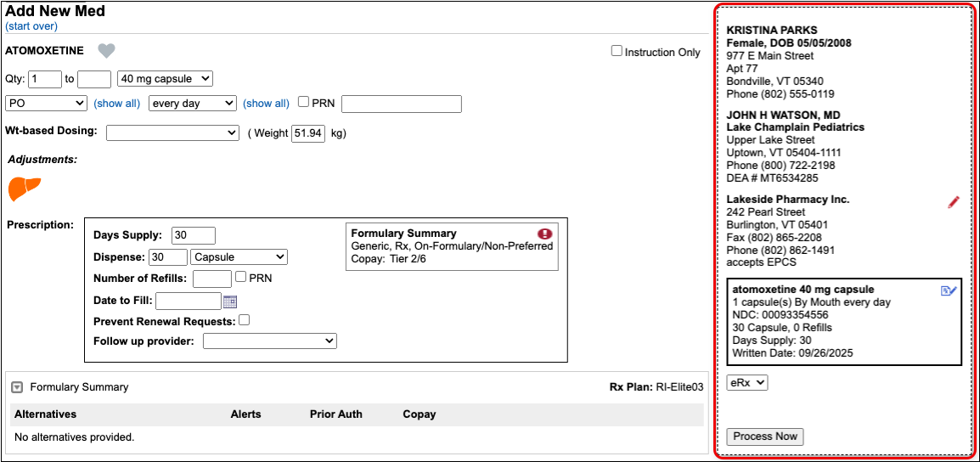The height and width of the screenshot is (462, 980).
Task: Check the PRN box next to frequency
Action: tap(303, 103)
